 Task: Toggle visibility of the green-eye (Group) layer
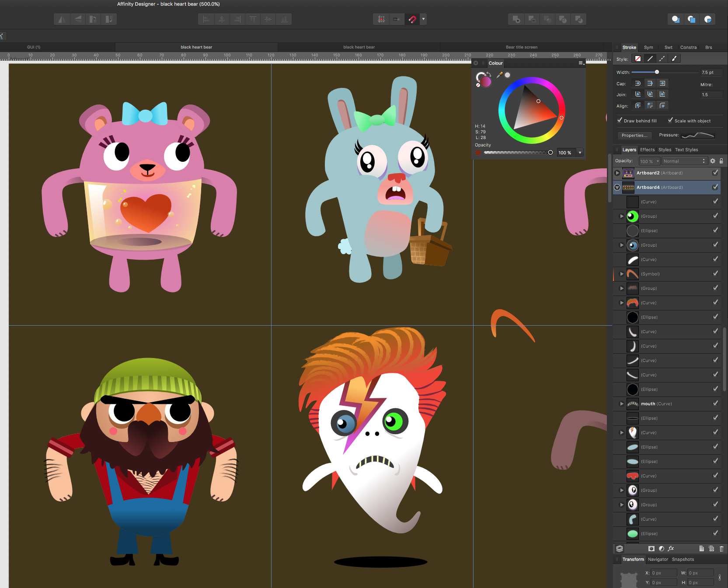coord(715,216)
